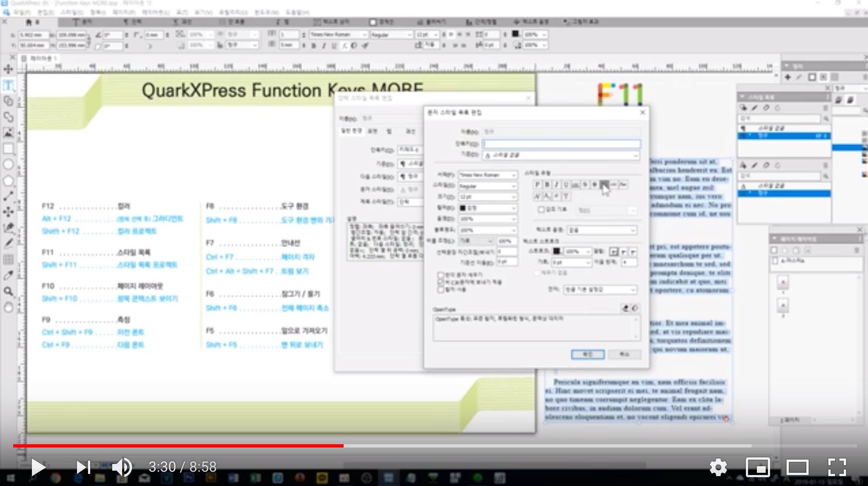Select the Line tool
Image resolution: width=868 pixels, height=486 pixels.
[8, 196]
